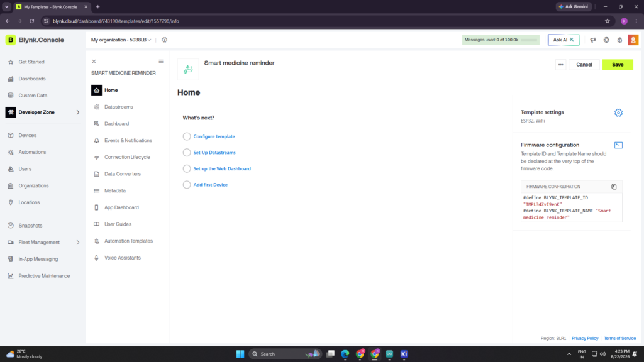Toggle Configure template radio circle
This screenshot has width=644, height=362.
tap(186, 136)
